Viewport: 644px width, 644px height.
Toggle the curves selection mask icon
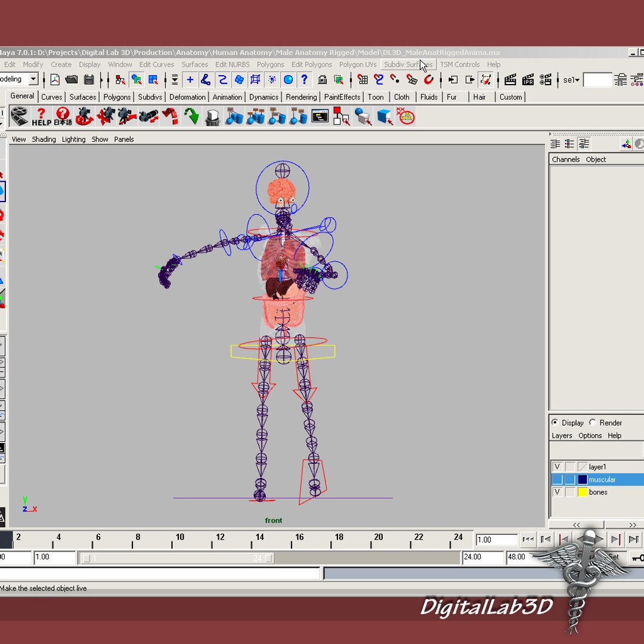(222, 80)
